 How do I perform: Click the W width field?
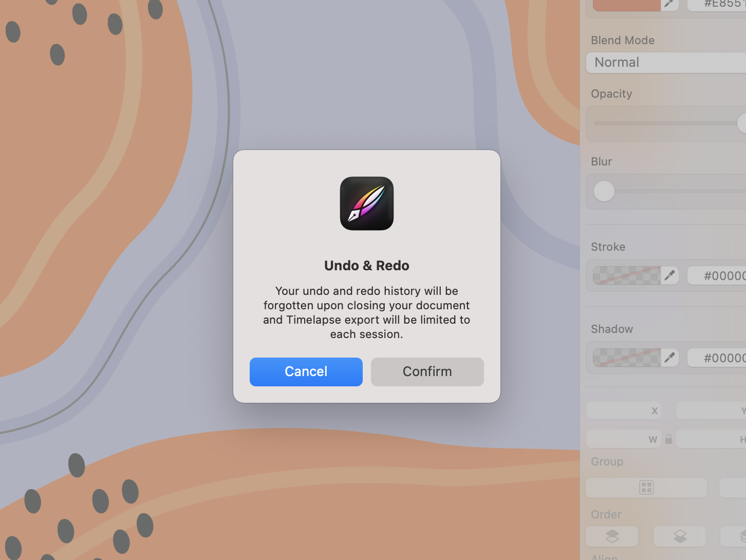[624, 439]
